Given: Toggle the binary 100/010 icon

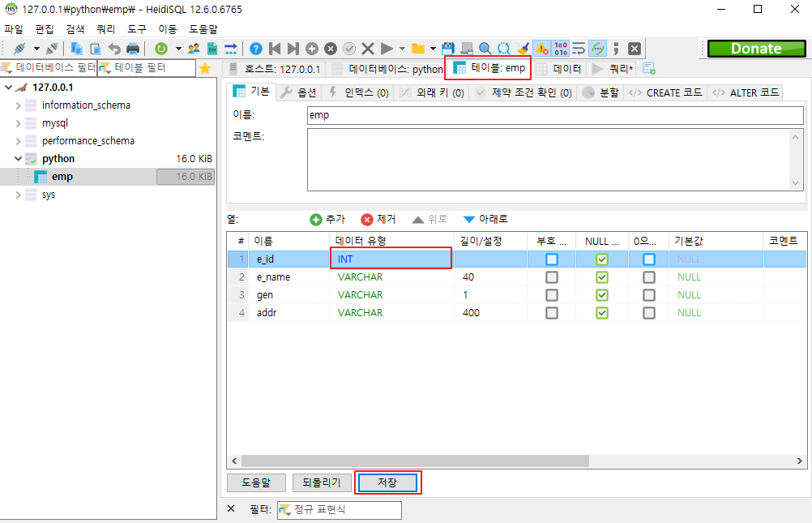Looking at the screenshot, I should tap(561, 49).
